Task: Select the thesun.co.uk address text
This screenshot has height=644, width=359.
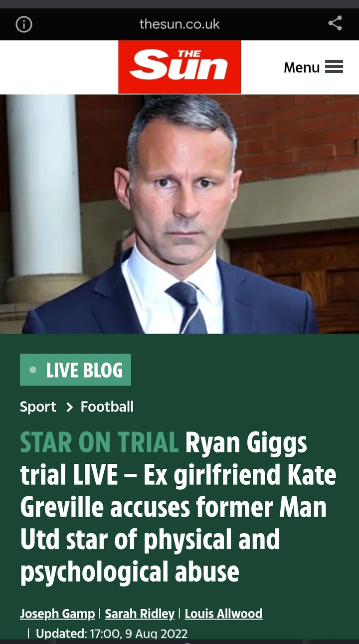Action: pos(179,24)
